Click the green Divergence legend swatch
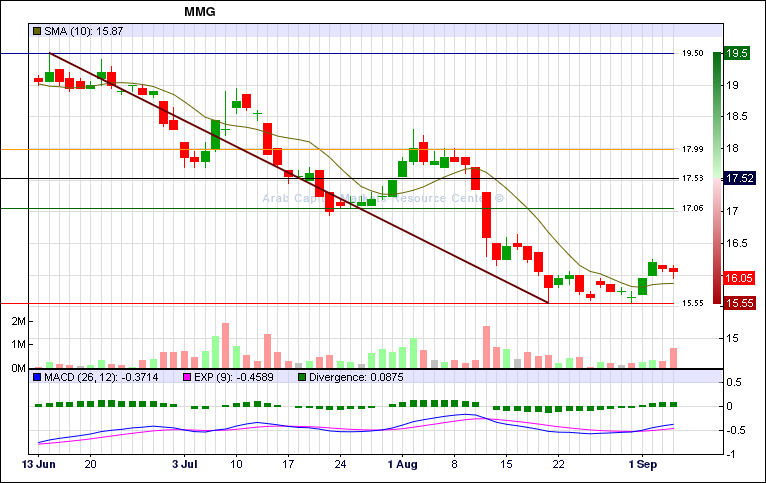 point(302,378)
